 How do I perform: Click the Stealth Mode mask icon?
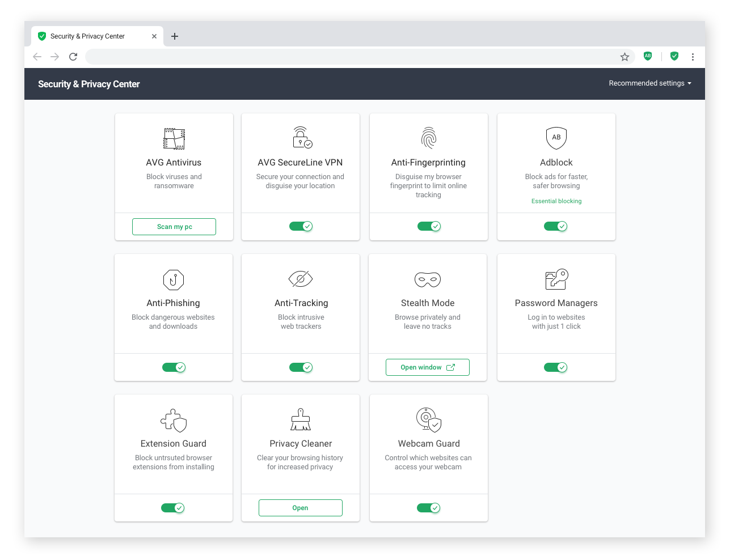point(428,279)
